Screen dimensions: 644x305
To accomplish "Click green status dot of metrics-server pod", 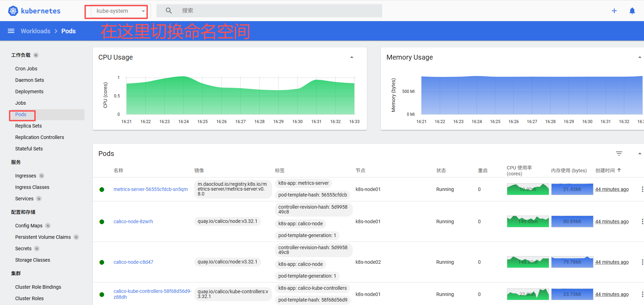I will [102, 190].
